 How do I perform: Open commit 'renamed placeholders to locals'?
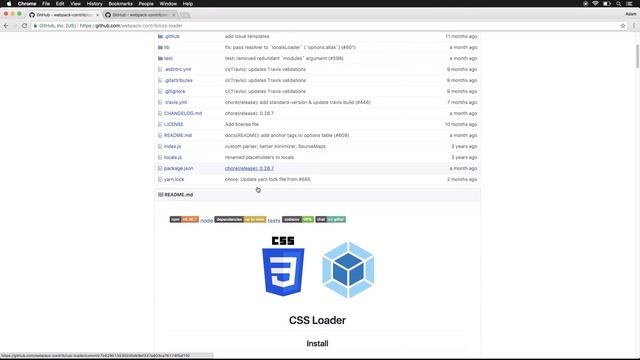(x=259, y=158)
